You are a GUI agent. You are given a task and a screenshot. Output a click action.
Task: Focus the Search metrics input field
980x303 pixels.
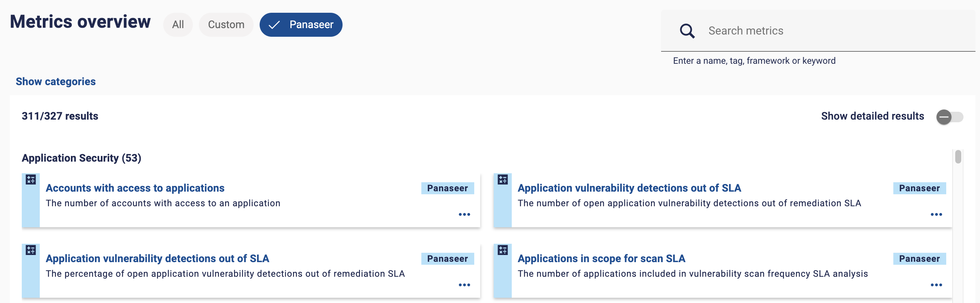pos(818,31)
